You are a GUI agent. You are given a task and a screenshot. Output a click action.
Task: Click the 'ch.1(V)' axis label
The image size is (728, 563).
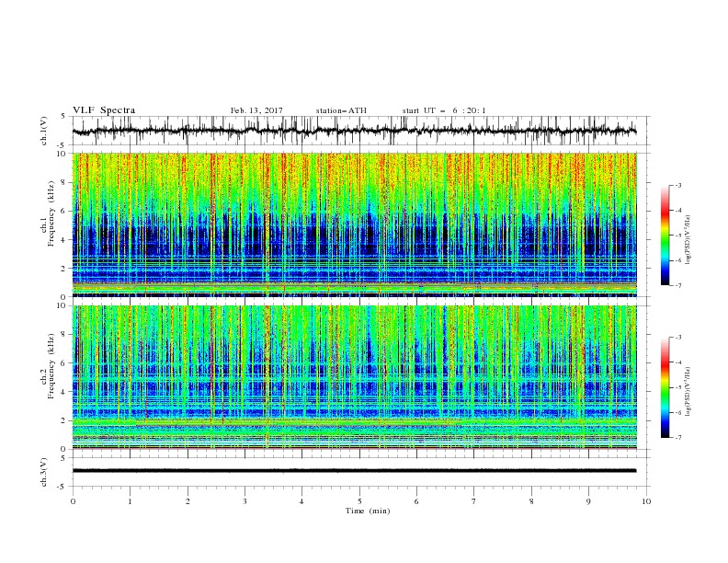[44, 131]
